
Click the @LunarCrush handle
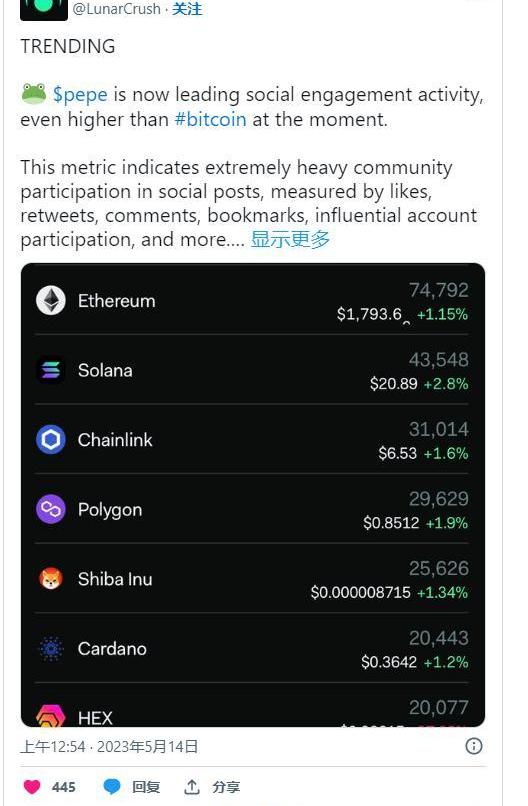tap(117, 9)
